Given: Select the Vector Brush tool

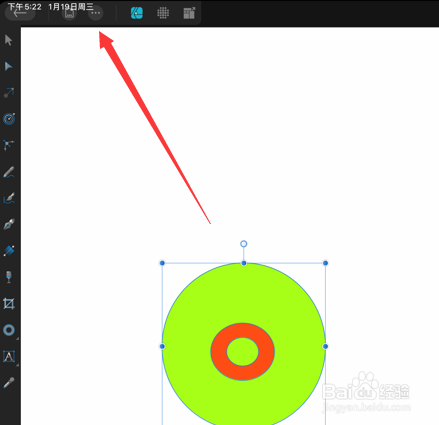Looking at the screenshot, I should (x=9, y=198).
